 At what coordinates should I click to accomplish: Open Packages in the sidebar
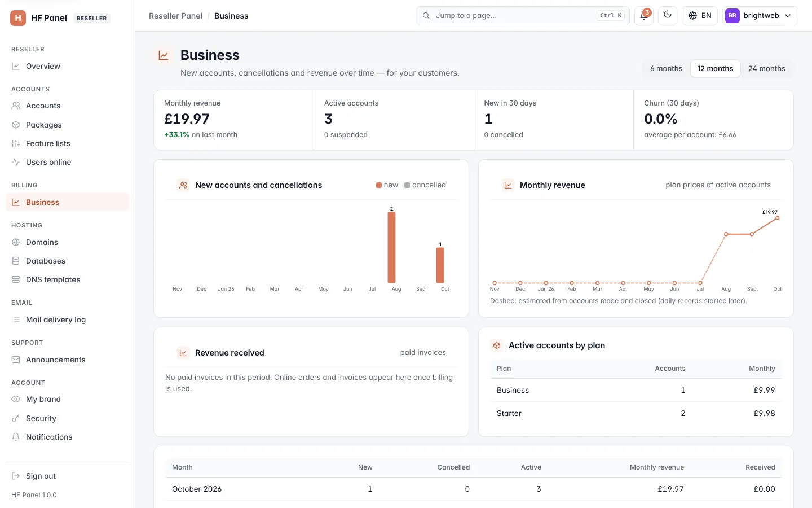(67, 125)
